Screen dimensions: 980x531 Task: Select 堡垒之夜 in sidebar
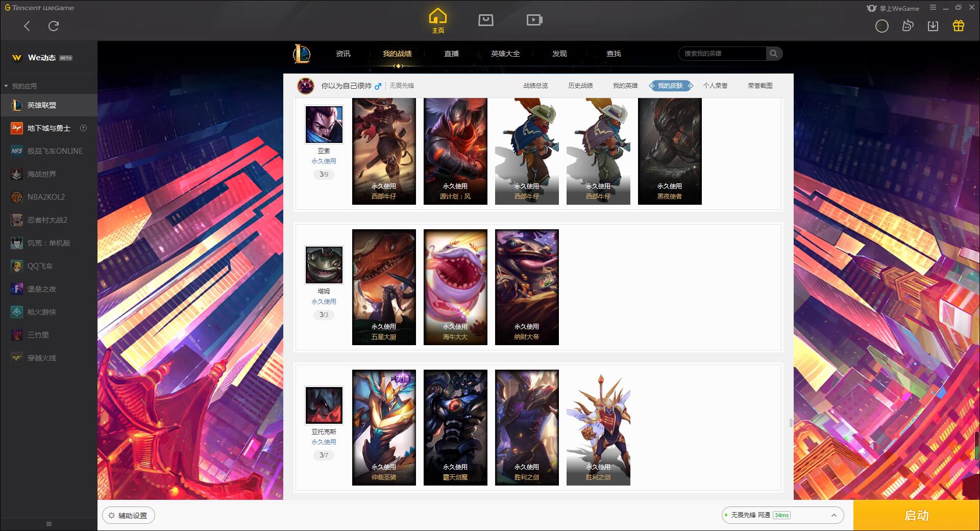pyautogui.click(x=48, y=289)
